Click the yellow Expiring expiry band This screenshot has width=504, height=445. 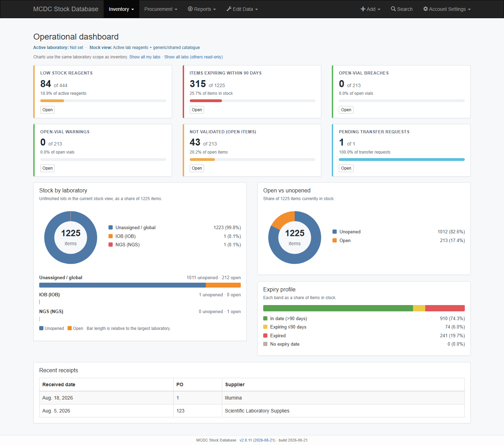coord(419,308)
